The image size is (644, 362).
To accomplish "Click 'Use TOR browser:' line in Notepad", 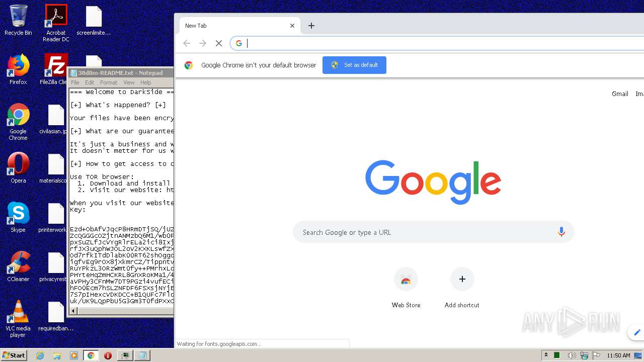I will (102, 177).
